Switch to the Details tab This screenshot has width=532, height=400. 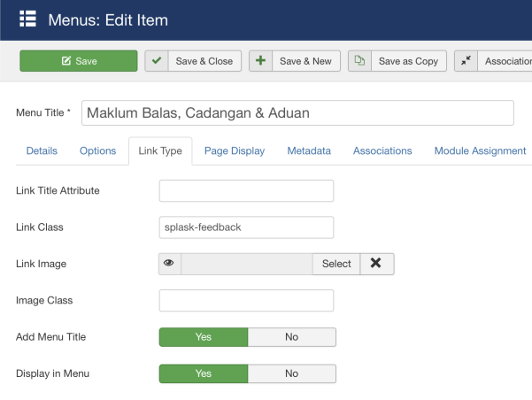click(42, 151)
